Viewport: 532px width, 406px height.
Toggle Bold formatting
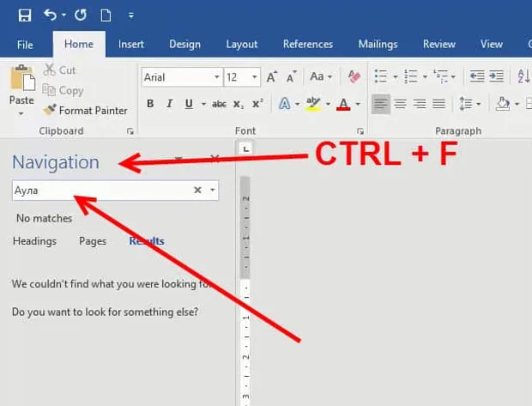[150, 104]
